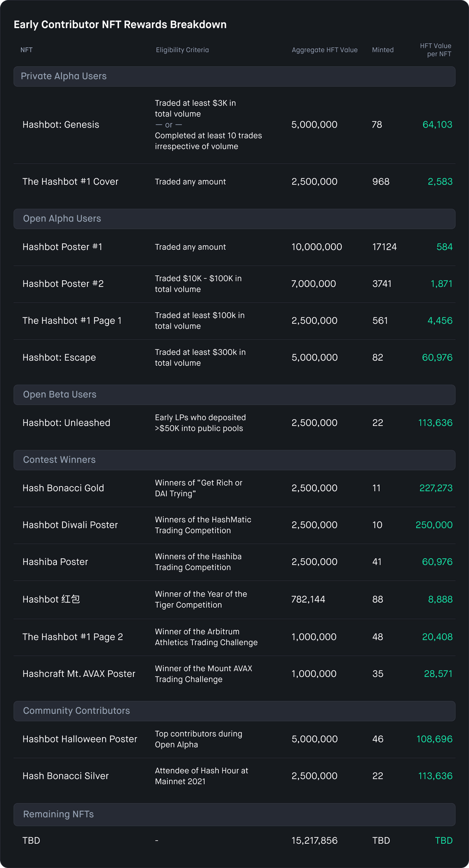The width and height of the screenshot is (469, 868).
Task: Click the Hashbot: Genesis NFT name
Action: [x=61, y=125]
